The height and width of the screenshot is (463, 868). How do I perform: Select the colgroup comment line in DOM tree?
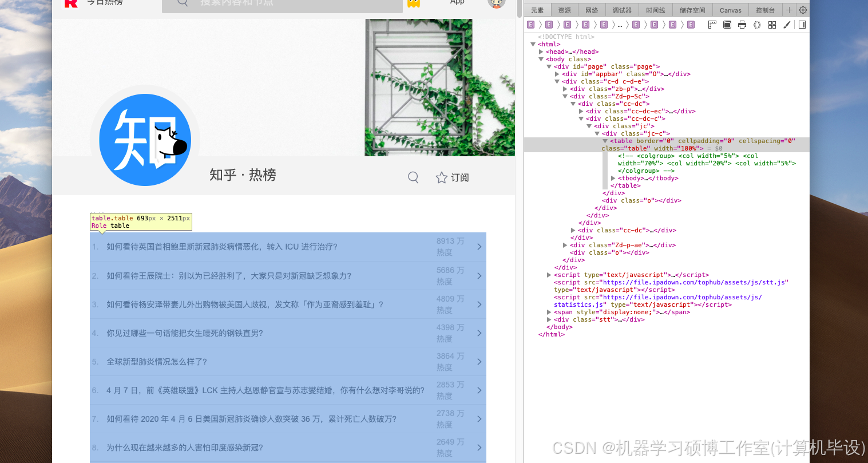(x=707, y=163)
